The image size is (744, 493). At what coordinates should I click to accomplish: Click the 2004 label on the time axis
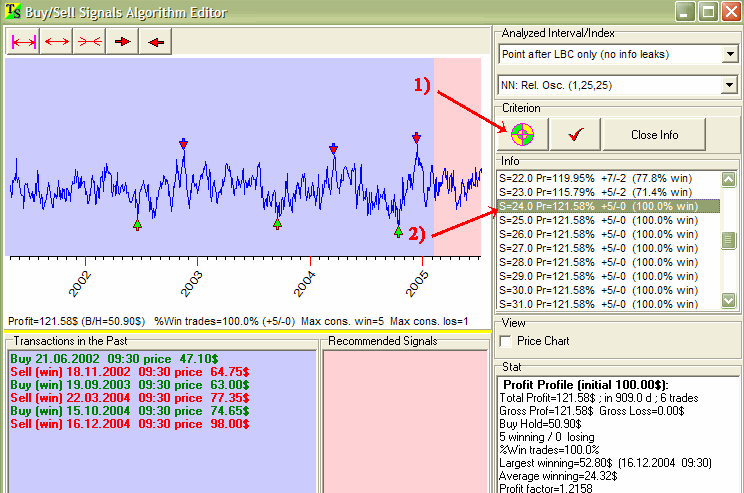coord(304,284)
